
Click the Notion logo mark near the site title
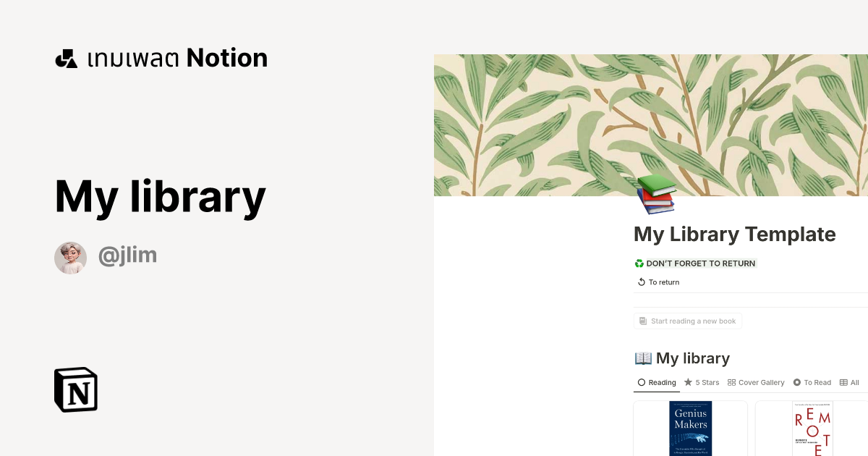click(66, 58)
